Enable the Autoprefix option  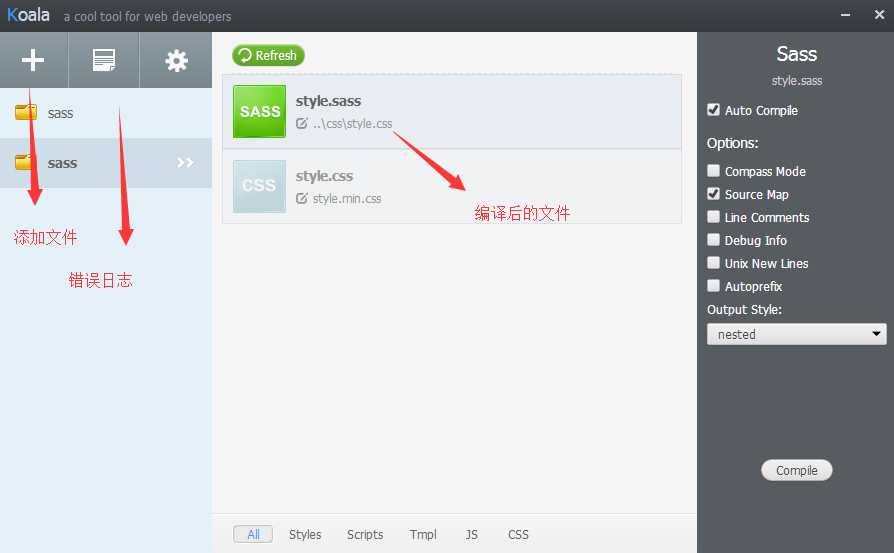(713, 286)
